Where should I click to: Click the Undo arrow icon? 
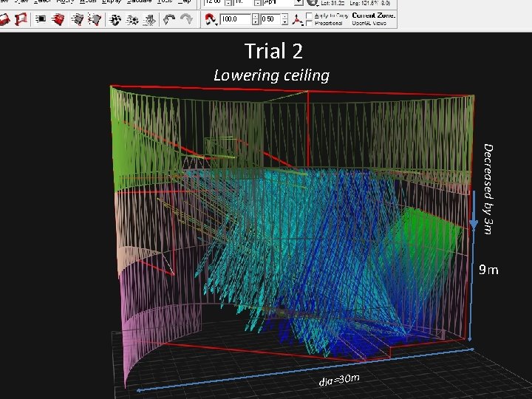[169, 19]
